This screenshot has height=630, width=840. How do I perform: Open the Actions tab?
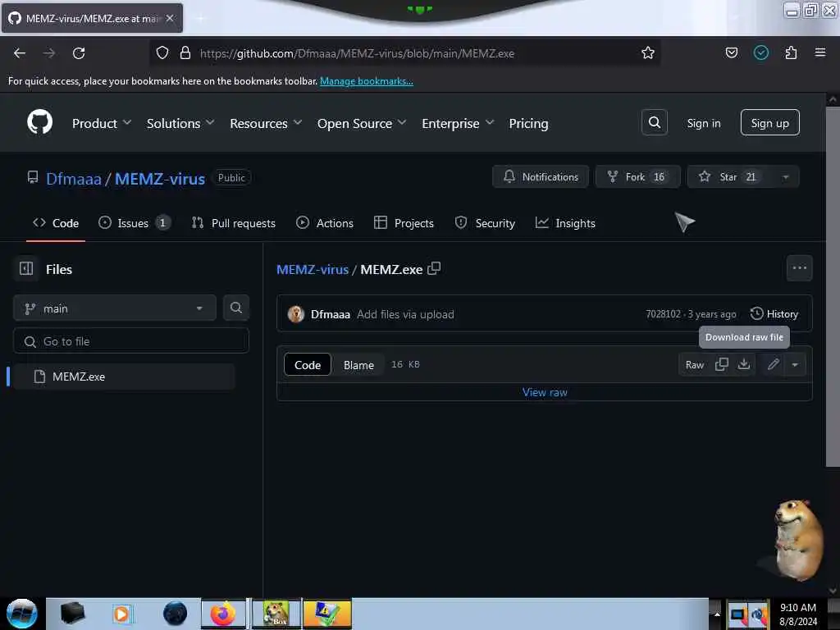(325, 223)
